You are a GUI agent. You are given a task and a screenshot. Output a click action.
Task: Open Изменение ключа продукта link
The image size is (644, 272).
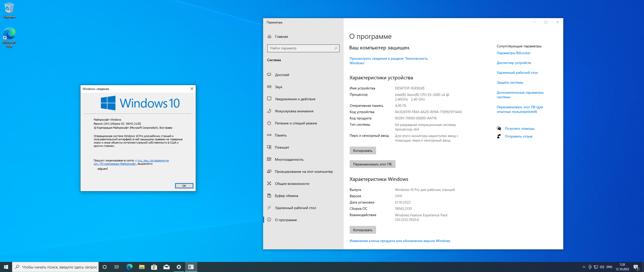[x=400, y=241]
